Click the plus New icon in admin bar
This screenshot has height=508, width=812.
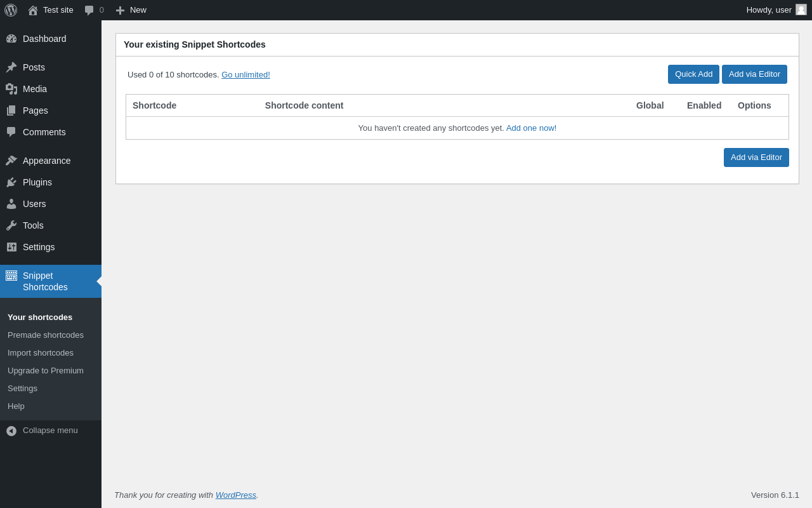(120, 10)
